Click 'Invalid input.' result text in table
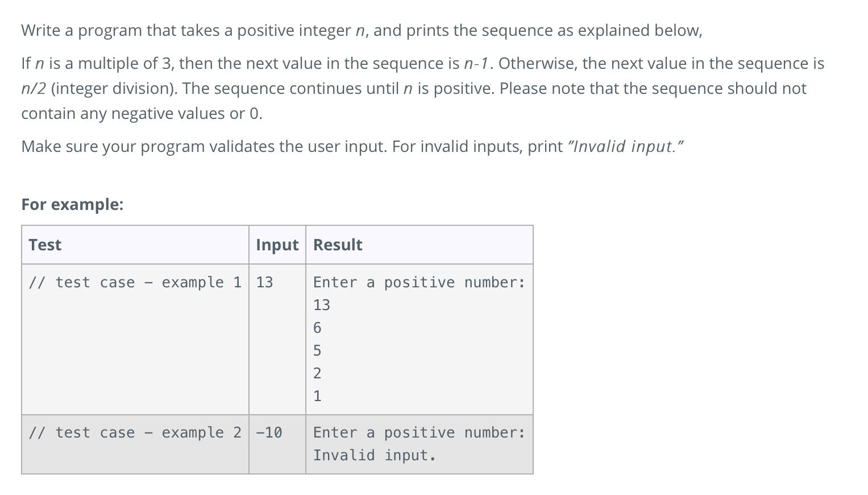Screen dimensions: 868x495 tap(375, 455)
